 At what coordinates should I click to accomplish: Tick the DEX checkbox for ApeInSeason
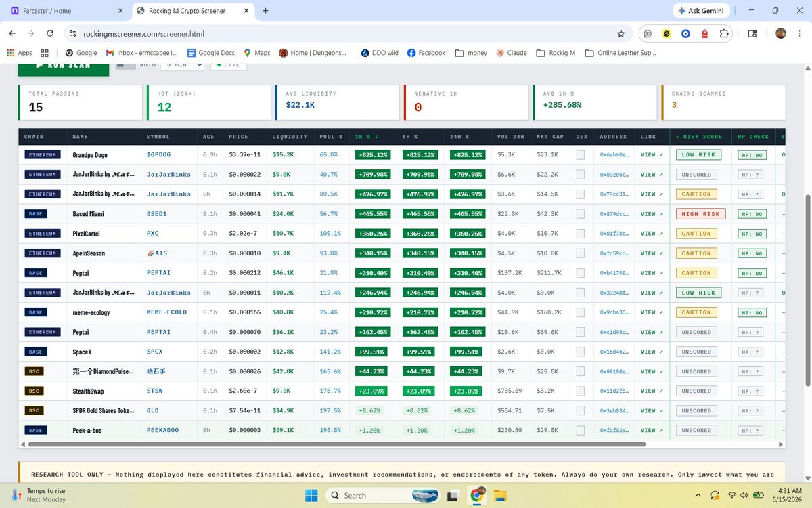pyautogui.click(x=581, y=253)
